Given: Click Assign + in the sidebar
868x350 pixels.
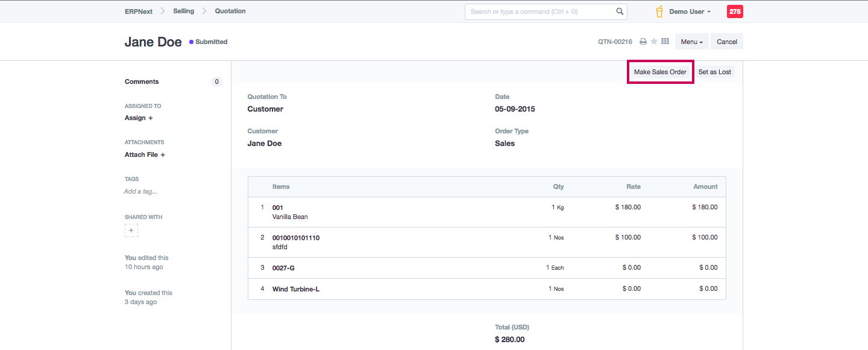Looking at the screenshot, I should pyautogui.click(x=139, y=118).
